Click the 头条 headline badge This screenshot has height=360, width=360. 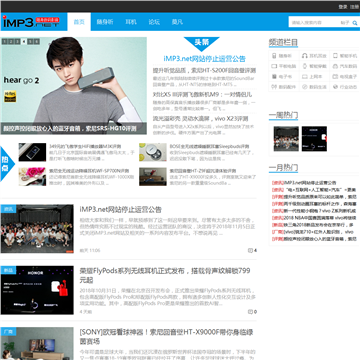tap(201, 43)
